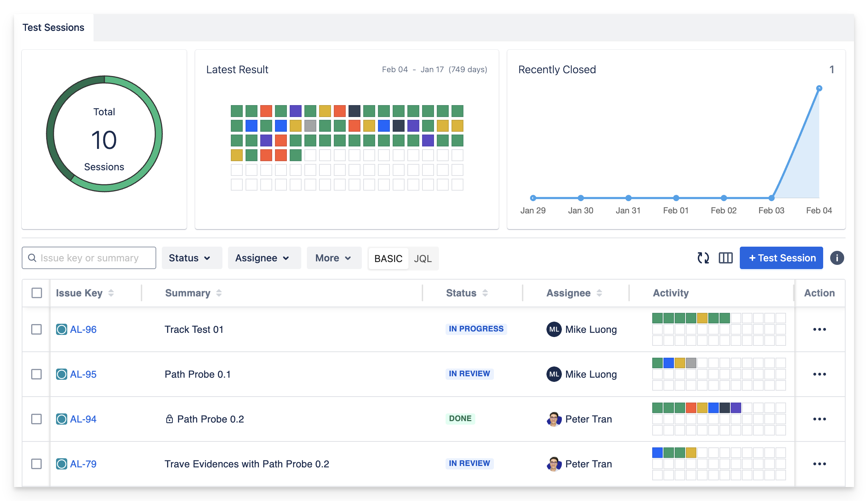Open the Assignee filter dropdown
Image resolution: width=868 pixels, height=501 pixels.
(264, 258)
